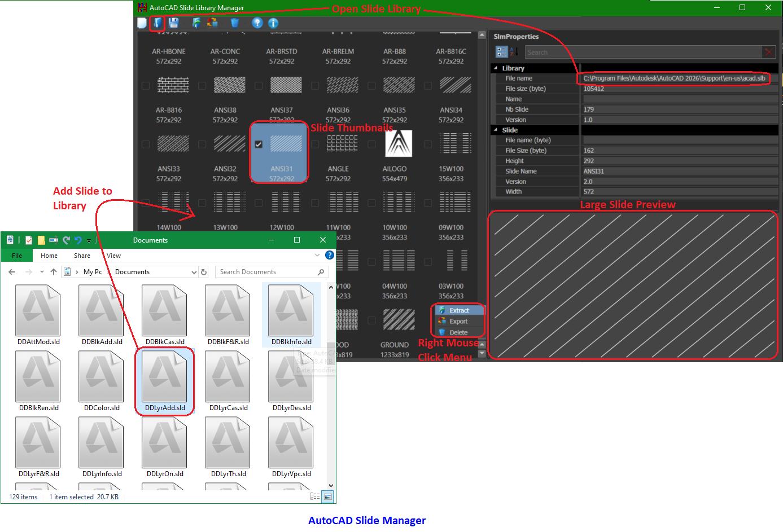Check the AR-B816 slide checkbox

[x=146, y=86]
